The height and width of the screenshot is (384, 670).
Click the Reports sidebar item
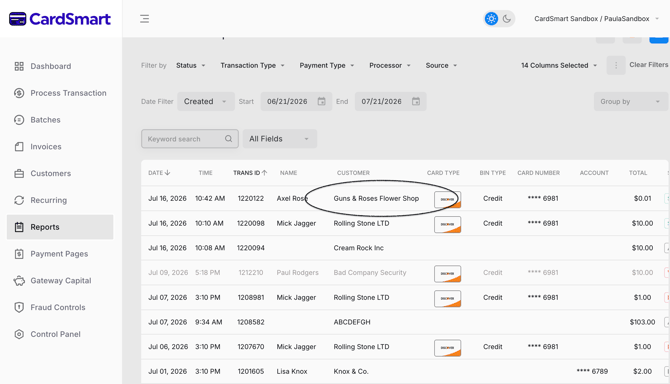60,227
